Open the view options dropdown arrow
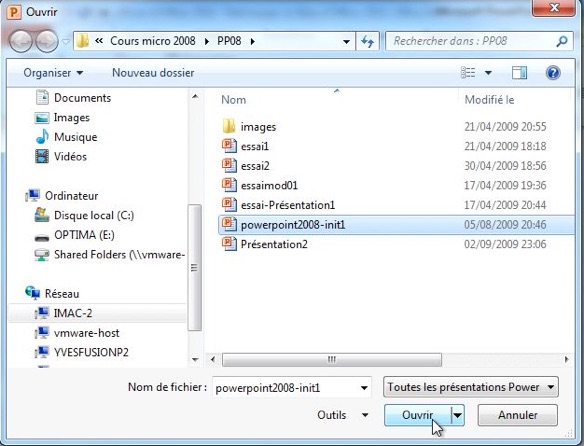This screenshot has height=446, width=584. click(488, 73)
